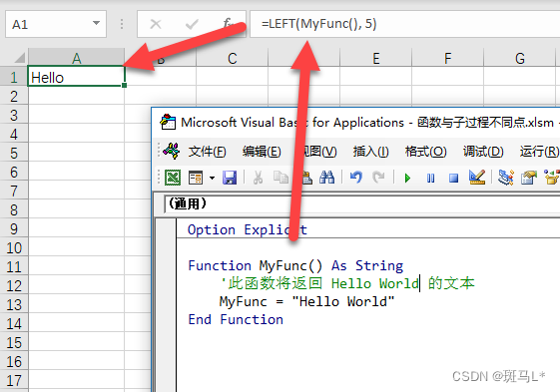
Task: Select column C header
Action: (x=233, y=58)
